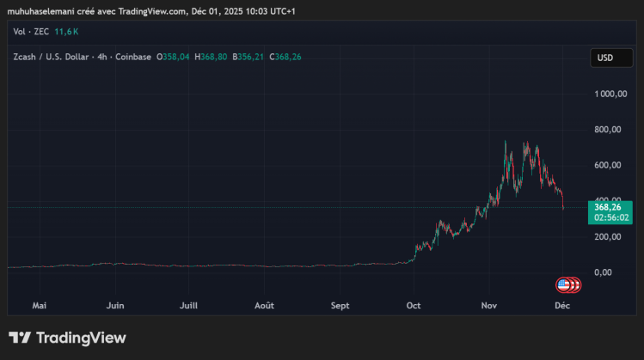Click the Sept label on time axis
Screen dimensions: 644x360
(340, 306)
